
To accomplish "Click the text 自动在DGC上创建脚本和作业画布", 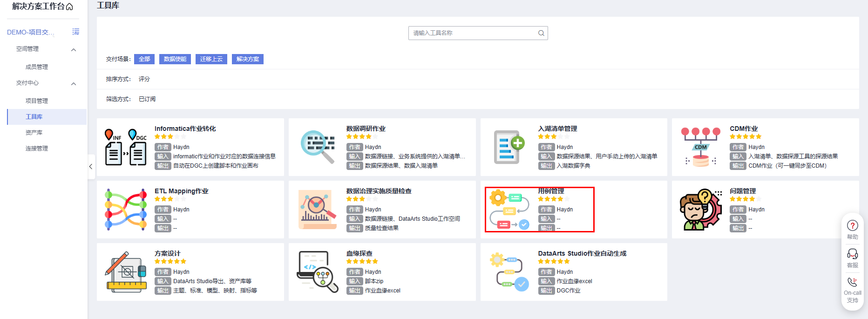I will coord(216,166).
